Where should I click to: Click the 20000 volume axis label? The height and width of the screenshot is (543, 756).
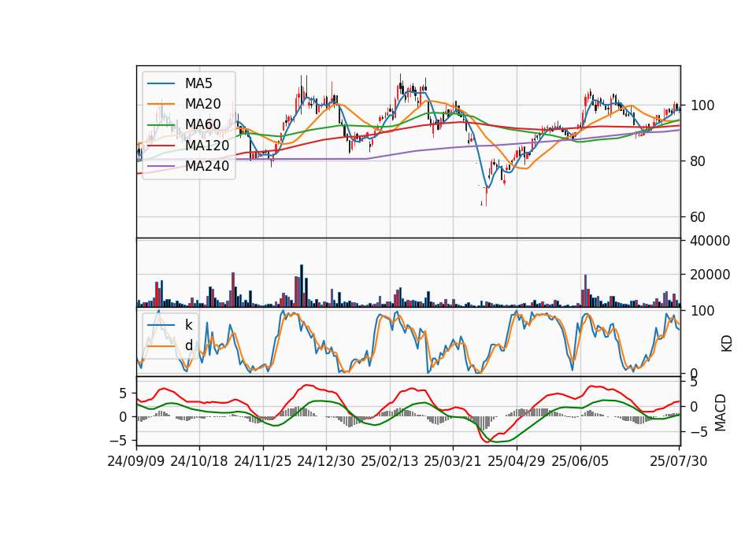click(x=710, y=275)
